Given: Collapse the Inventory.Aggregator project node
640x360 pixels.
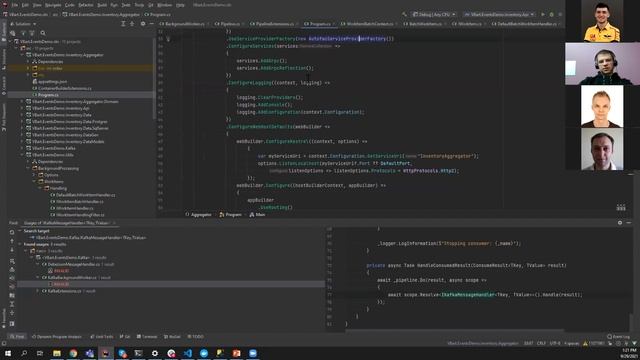Looking at the screenshot, I should tap(22, 55).
